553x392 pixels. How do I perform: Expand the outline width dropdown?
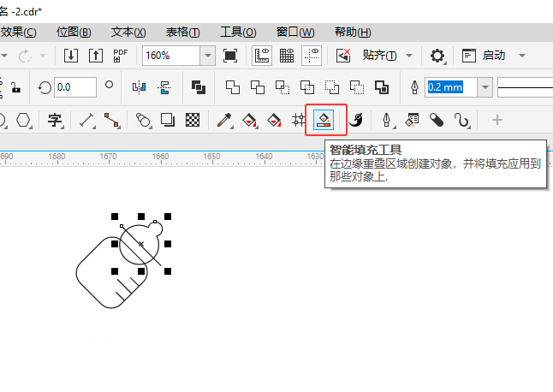485,87
